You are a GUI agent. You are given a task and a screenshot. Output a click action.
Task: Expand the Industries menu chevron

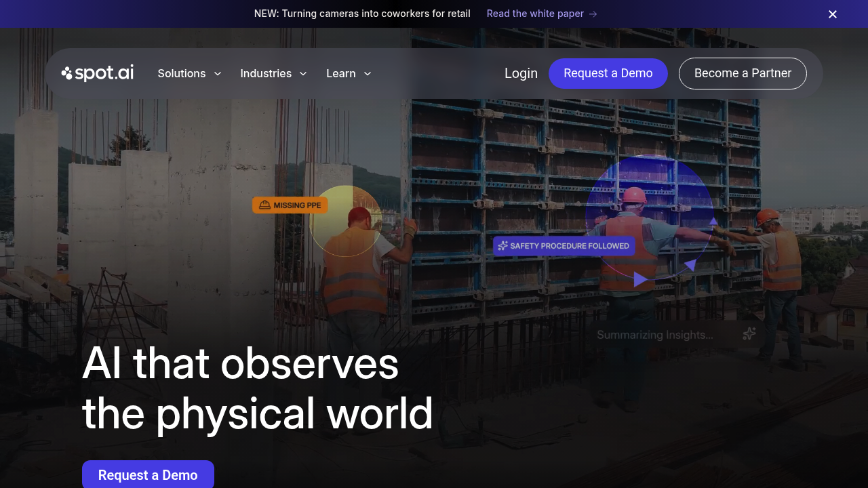click(x=303, y=73)
